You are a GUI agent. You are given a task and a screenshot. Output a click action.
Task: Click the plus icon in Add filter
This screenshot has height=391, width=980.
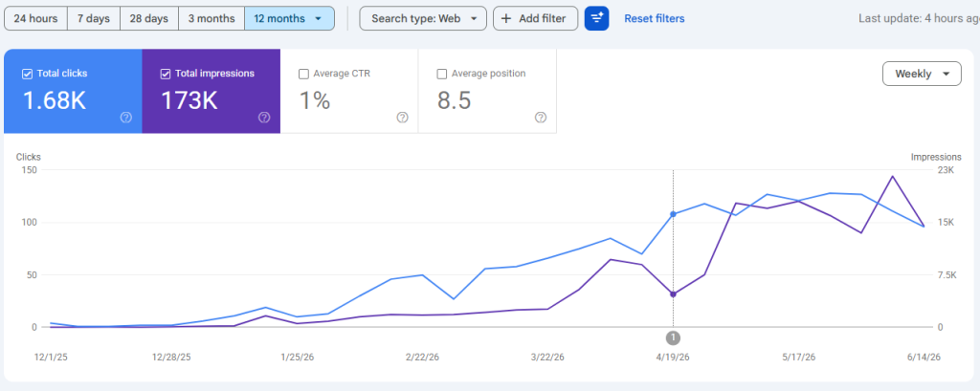pos(506,19)
